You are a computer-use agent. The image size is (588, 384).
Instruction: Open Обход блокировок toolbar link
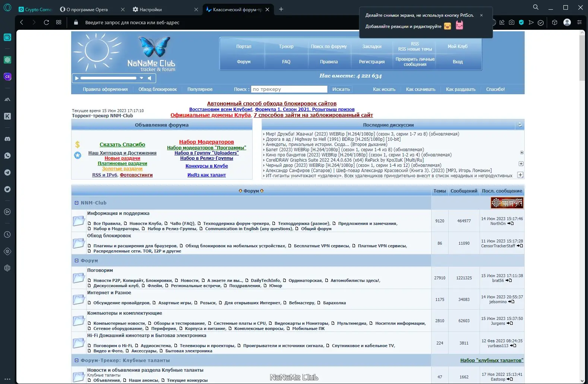coord(158,89)
